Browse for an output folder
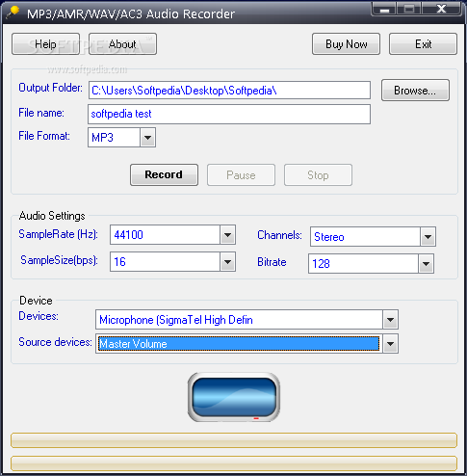Image resolution: width=467 pixels, height=476 pixels. [415, 91]
